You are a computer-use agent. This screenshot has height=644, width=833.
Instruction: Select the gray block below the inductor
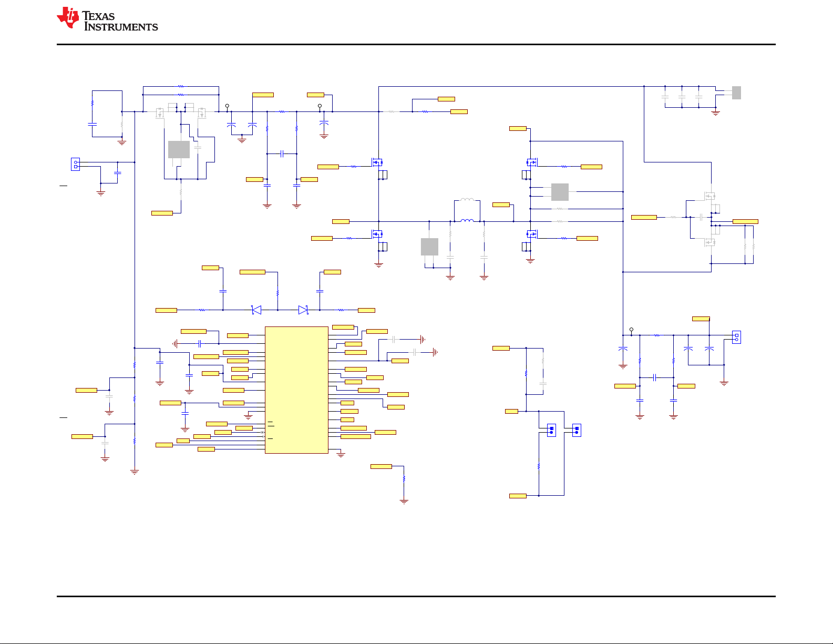click(x=429, y=247)
